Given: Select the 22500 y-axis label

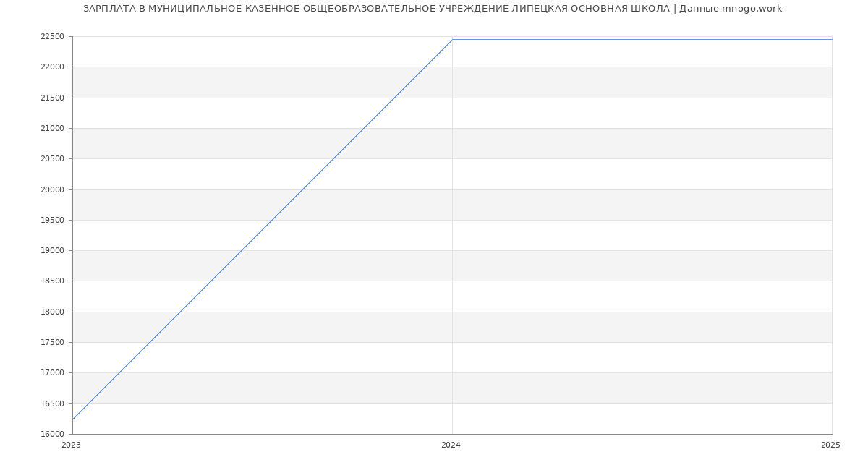Looking at the screenshot, I should tap(52, 36).
